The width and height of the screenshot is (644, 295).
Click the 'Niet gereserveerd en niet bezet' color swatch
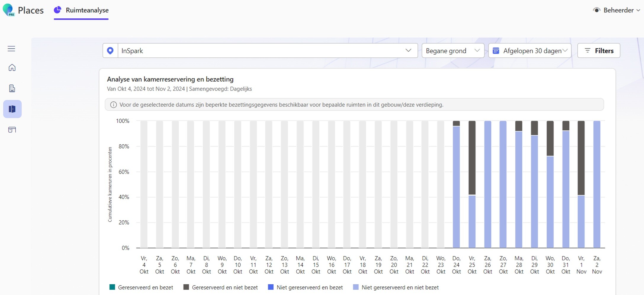click(x=356, y=287)
